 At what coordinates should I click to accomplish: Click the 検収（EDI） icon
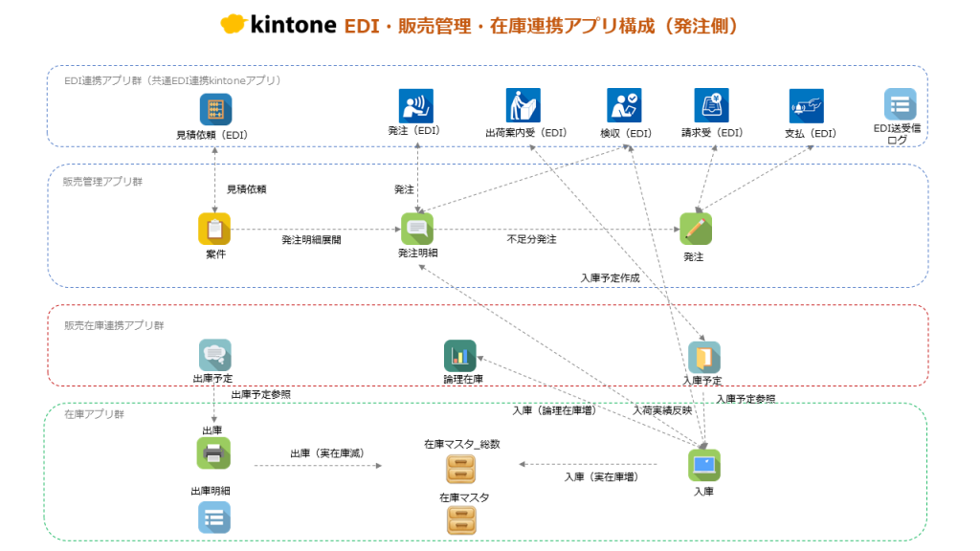(x=624, y=105)
